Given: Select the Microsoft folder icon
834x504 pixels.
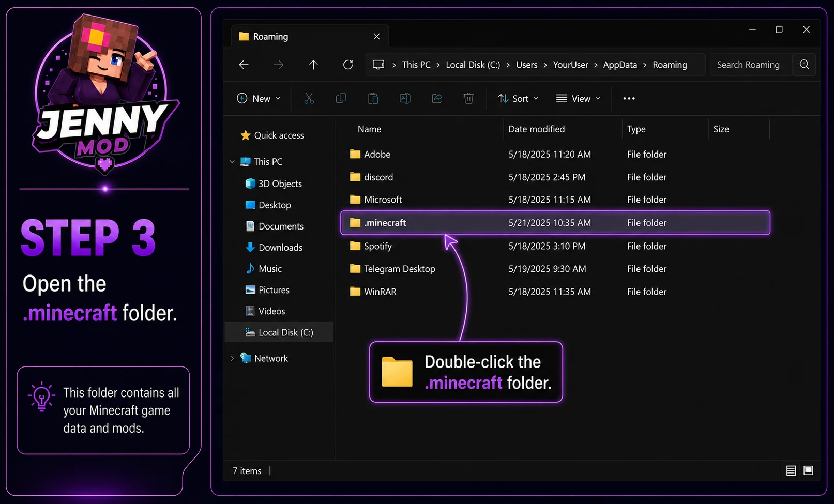Looking at the screenshot, I should coord(355,200).
